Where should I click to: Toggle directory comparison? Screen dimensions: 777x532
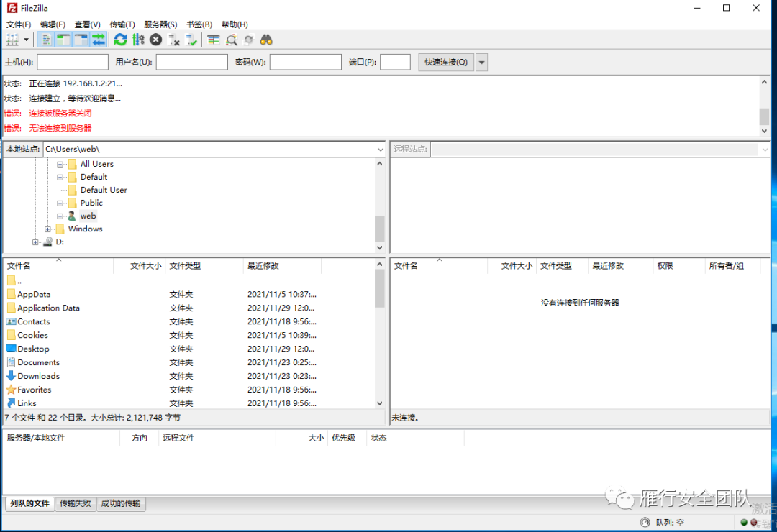coord(232,40)
